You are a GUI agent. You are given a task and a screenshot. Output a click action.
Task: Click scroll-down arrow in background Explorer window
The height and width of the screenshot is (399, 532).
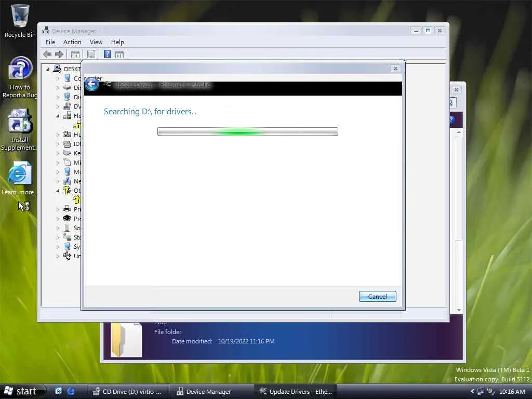coord(459,310)
